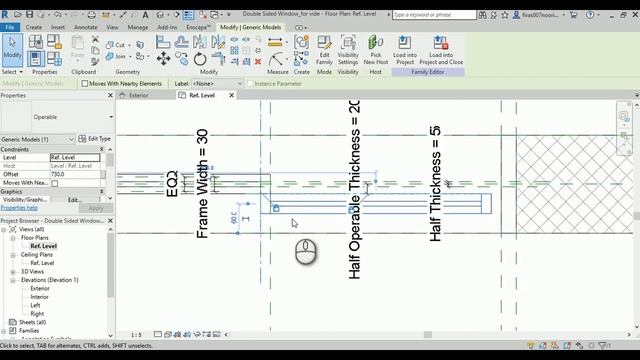Select the Modify arrow tool
This screenshot has width=640, height=360.
(x=12, y=50)
